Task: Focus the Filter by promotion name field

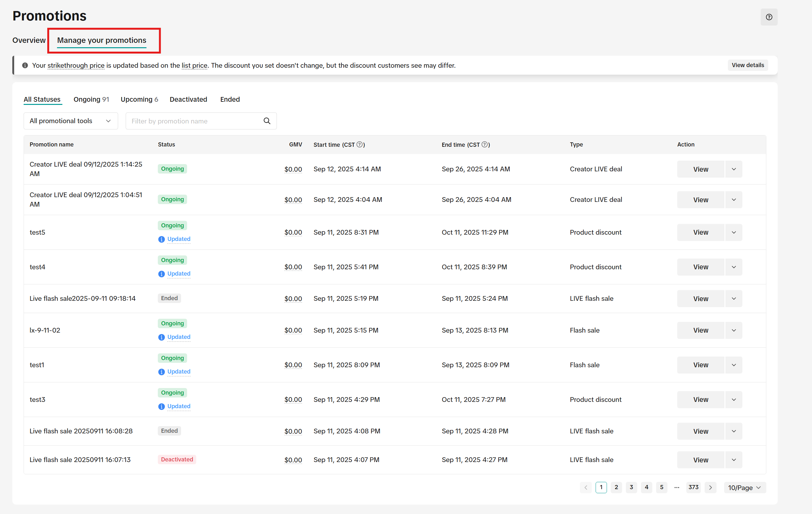Action: coord(194,121)
